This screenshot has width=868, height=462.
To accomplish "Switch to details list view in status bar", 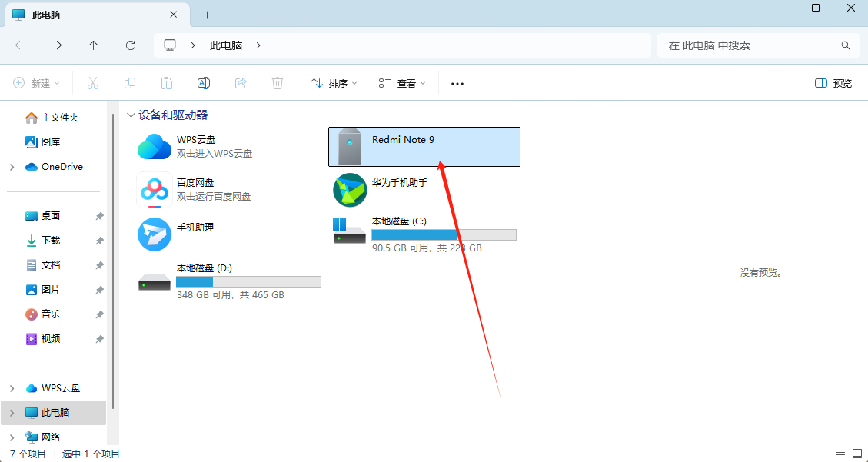I will (840, 454).
